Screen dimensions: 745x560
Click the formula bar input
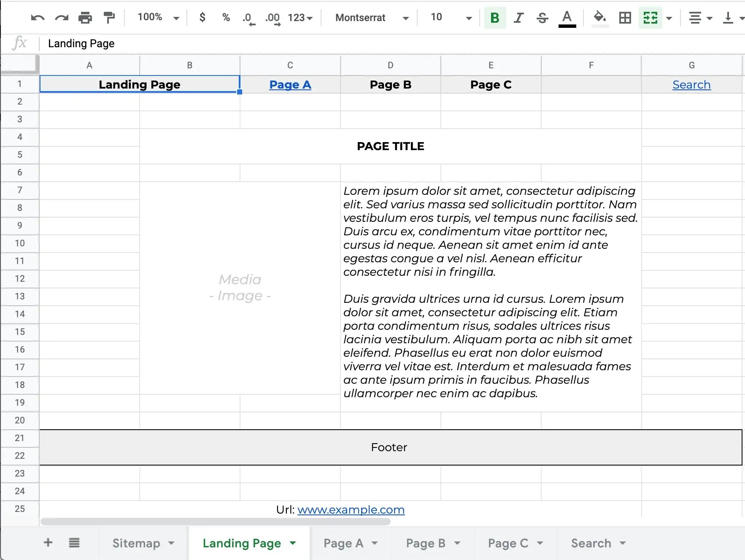[392, 43]
